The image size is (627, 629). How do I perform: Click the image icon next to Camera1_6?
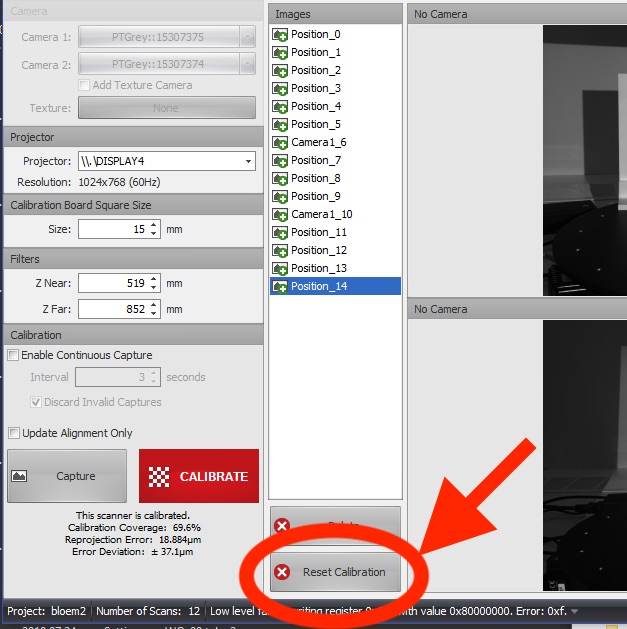[x=280, y=142]
